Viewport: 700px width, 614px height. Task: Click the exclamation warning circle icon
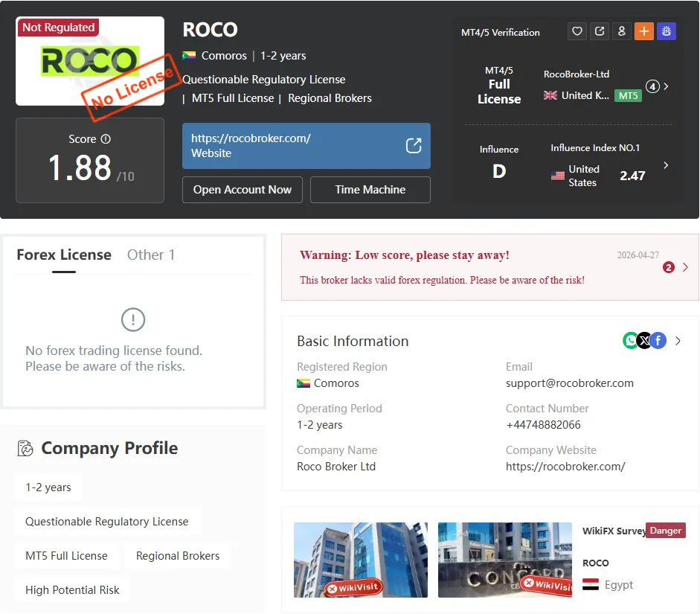tap(133, 320)
